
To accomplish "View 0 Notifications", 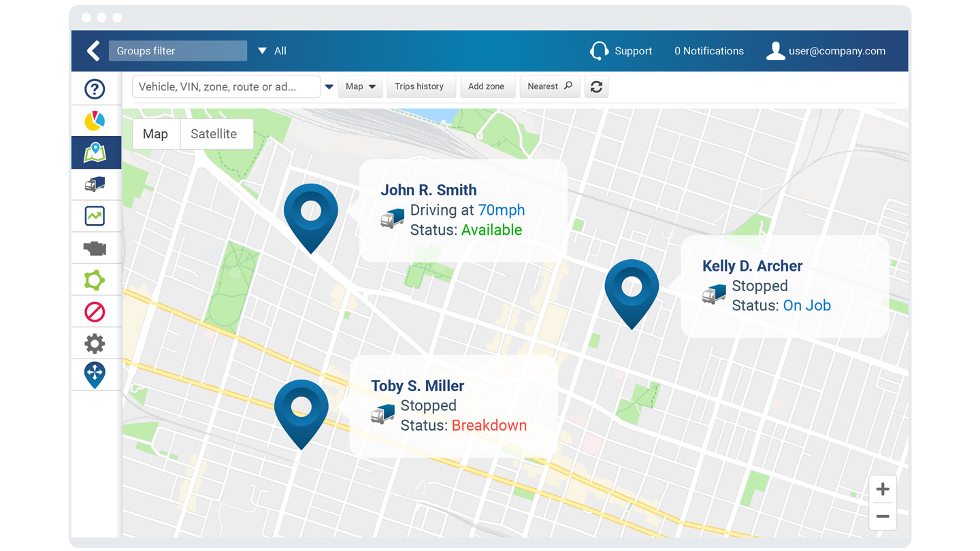I will pyautogui.click(x=709, y=51).
